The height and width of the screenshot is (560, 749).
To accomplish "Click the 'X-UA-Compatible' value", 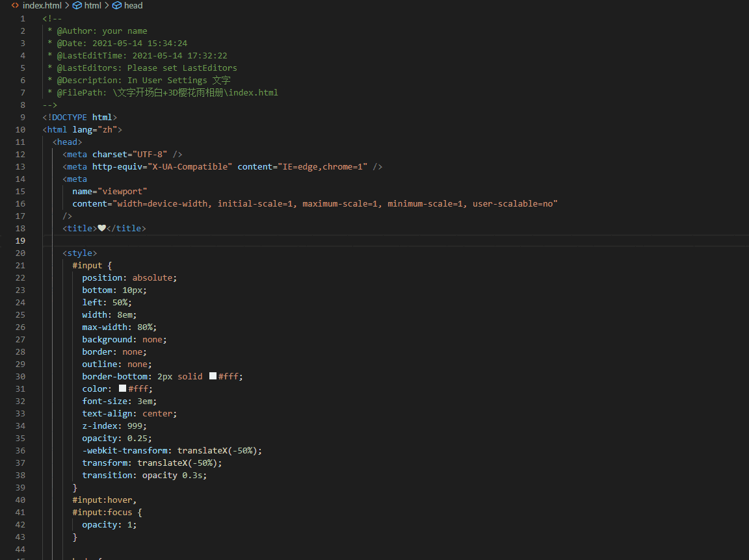I will click(x=190, y=166).
